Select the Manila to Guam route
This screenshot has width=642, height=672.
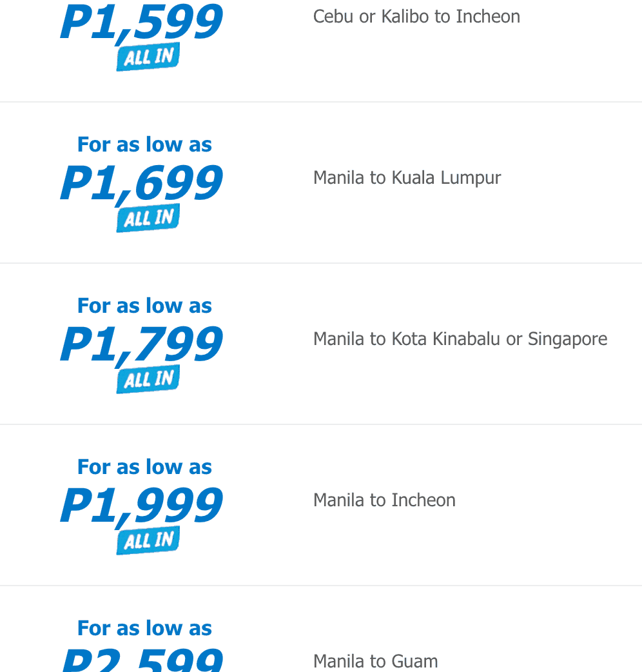375,661
